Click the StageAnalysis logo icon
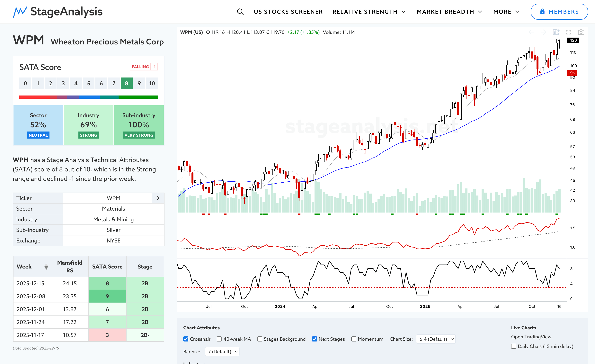This screenshot has height=364, width=595. coord(20,12)
